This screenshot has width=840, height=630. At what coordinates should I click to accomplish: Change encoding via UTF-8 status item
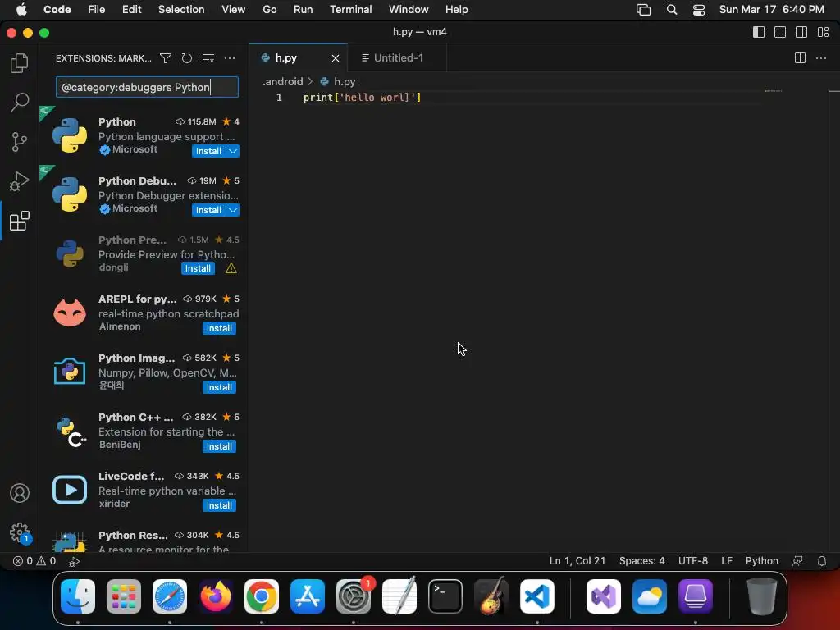tap(692, 561)
